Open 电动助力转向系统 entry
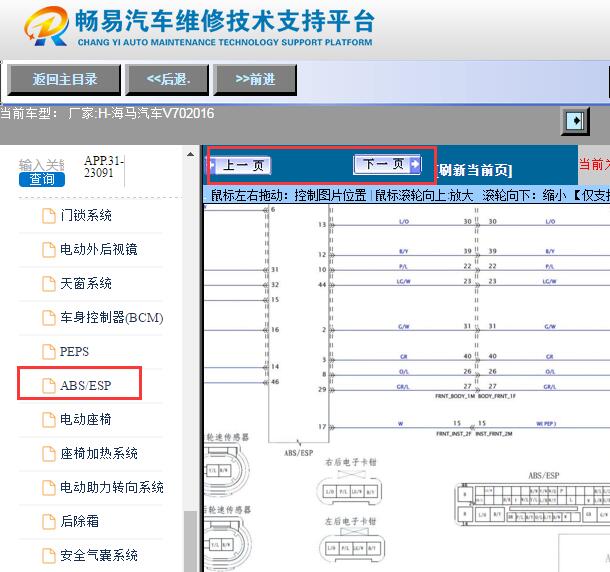This screenshot has width=610, height=572. point(112,488)
